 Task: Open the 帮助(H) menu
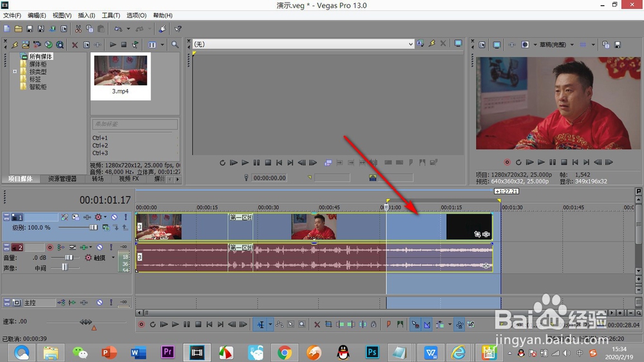[163, 15]
